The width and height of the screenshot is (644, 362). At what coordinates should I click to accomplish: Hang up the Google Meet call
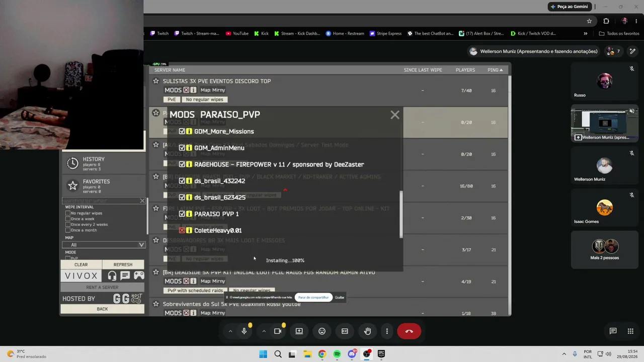[409, 331]
